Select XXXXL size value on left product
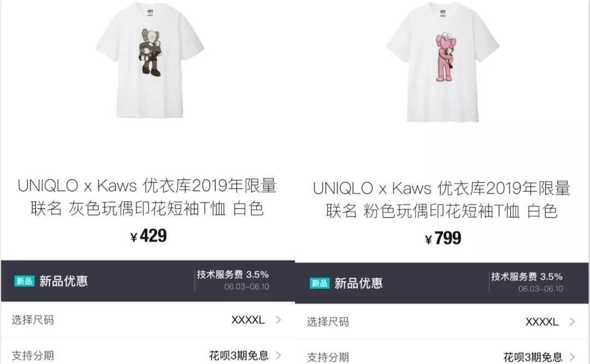This screenshot has width=590, height=364. 248,320
